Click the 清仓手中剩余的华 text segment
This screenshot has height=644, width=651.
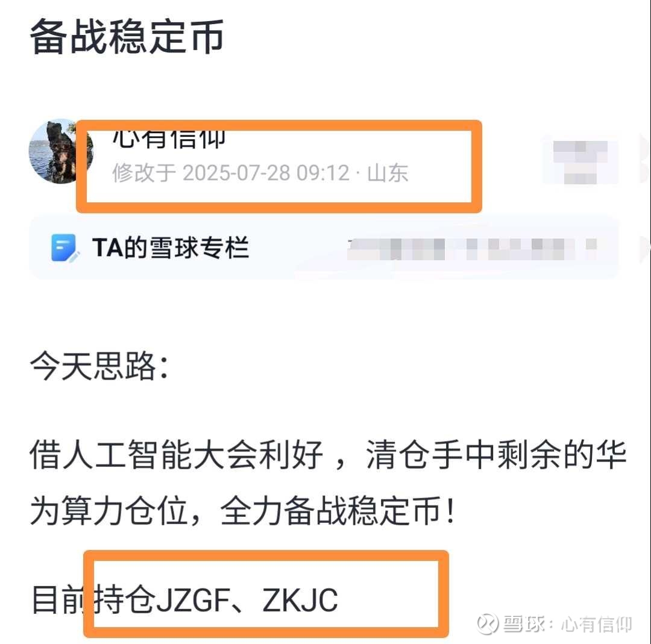pos(495,454)
